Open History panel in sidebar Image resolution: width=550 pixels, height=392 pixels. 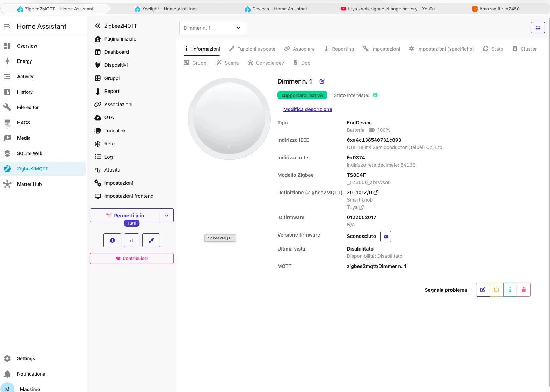[x=43, y=92]
